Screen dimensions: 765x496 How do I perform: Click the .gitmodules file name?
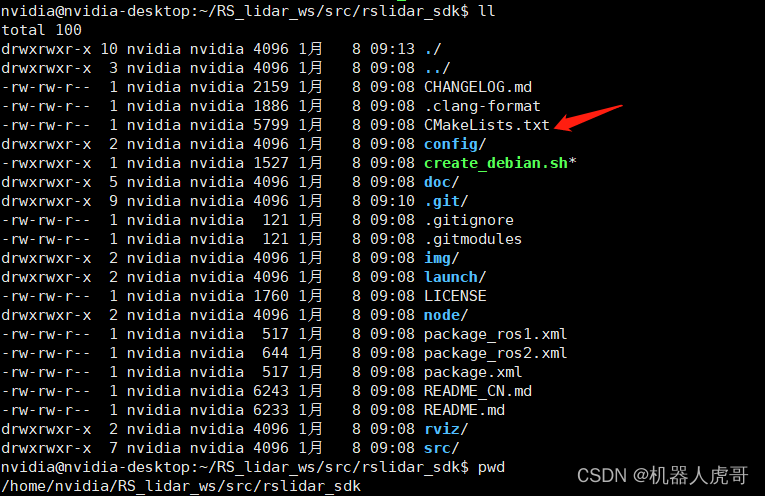click(x=473, y=239)
